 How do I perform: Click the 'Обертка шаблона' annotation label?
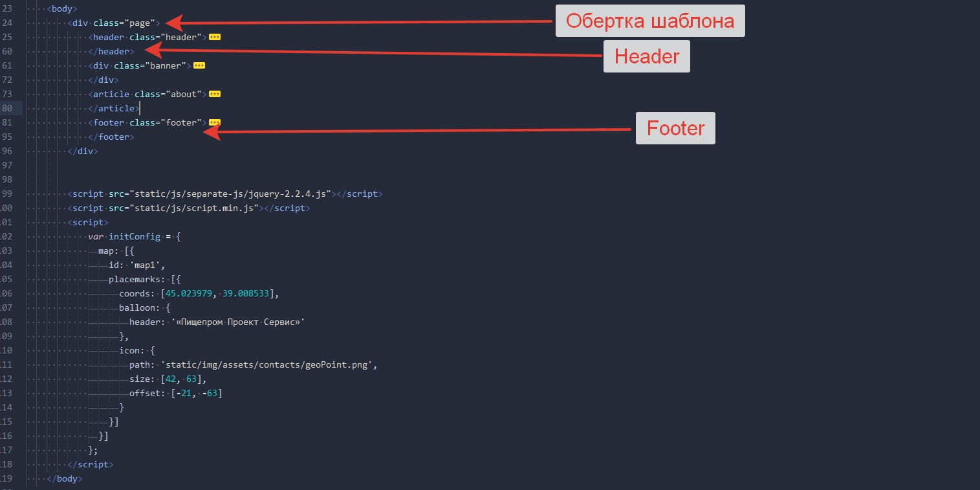650,21
